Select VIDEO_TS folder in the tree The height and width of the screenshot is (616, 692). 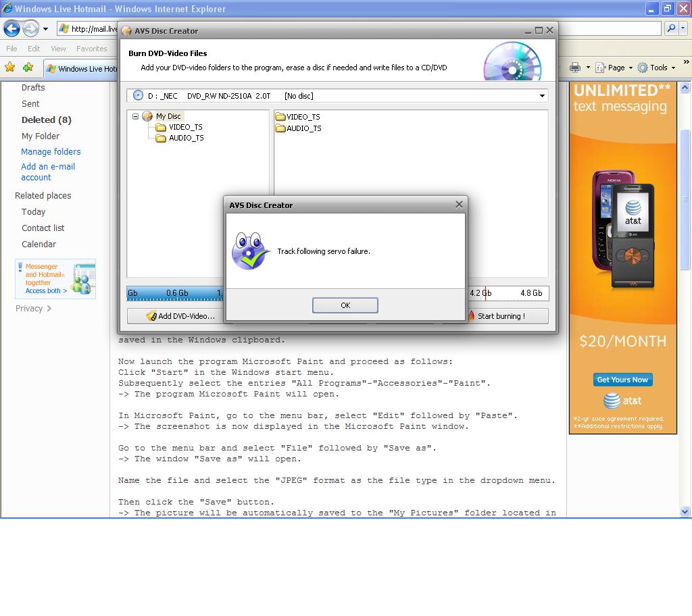coord(185,127)
